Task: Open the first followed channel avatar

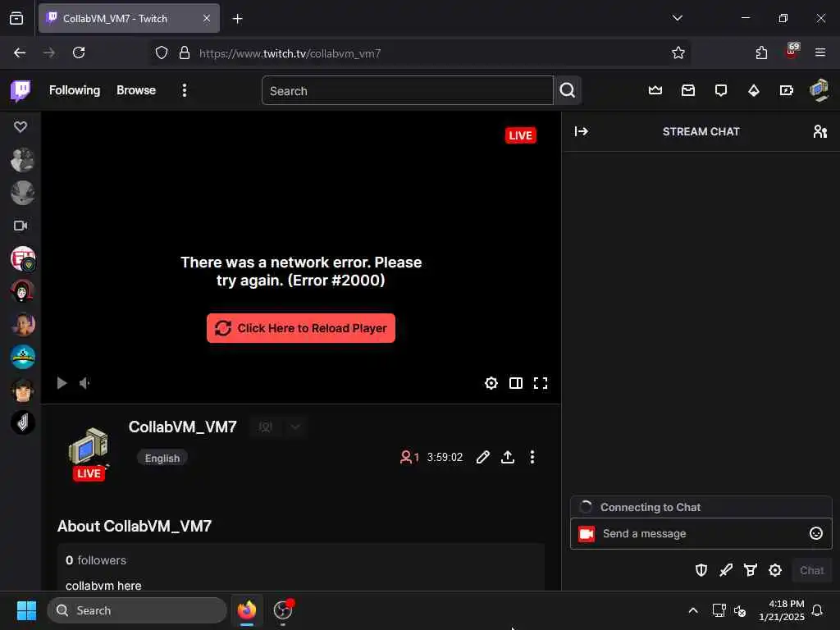Action: [22, 160]
